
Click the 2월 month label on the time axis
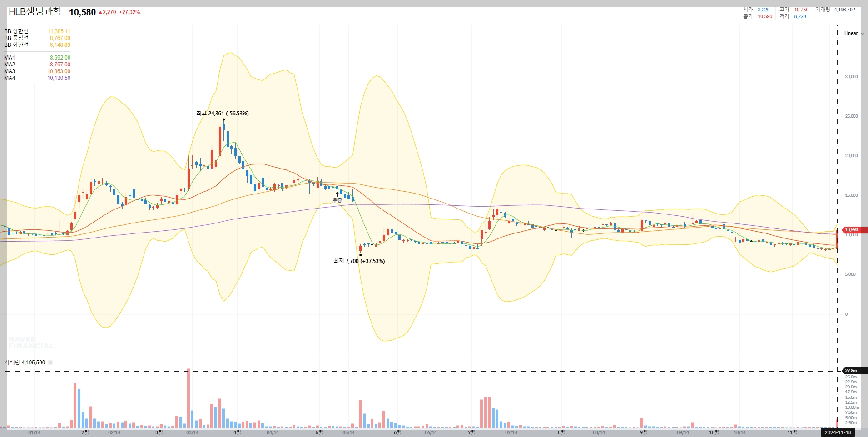coord(85,432)
